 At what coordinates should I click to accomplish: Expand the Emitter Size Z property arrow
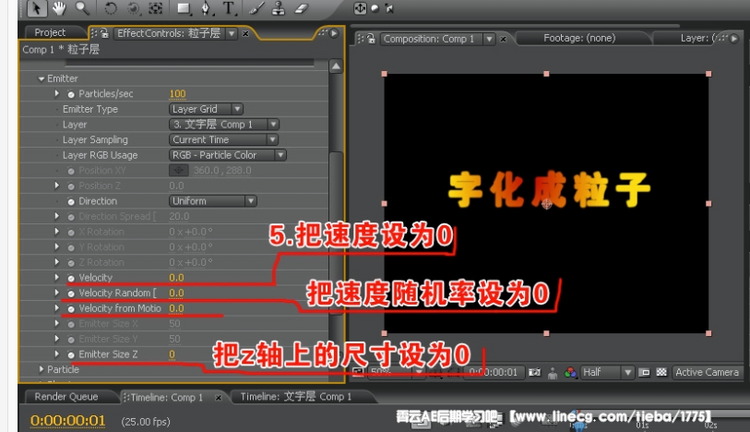click(57, 354)
